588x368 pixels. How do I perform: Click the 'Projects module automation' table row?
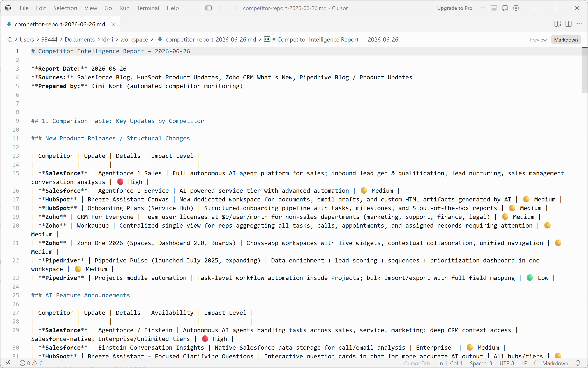point(293,278)
